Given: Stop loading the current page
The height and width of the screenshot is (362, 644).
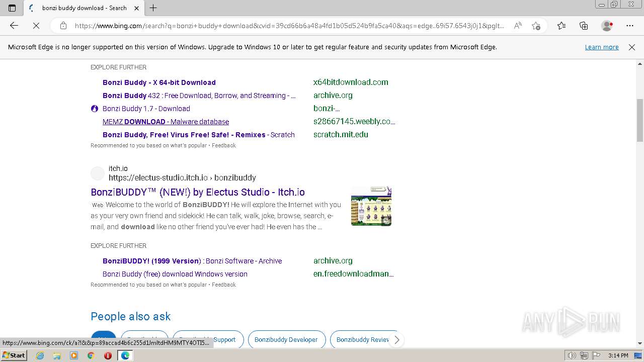Looking at the screenshot, I should (36, 26).
